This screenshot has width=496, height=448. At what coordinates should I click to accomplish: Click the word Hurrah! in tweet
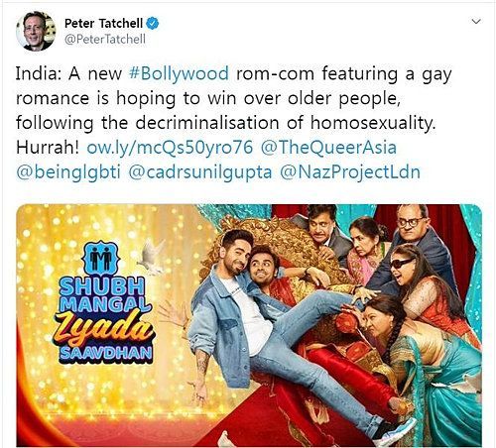tap(48, 147)
